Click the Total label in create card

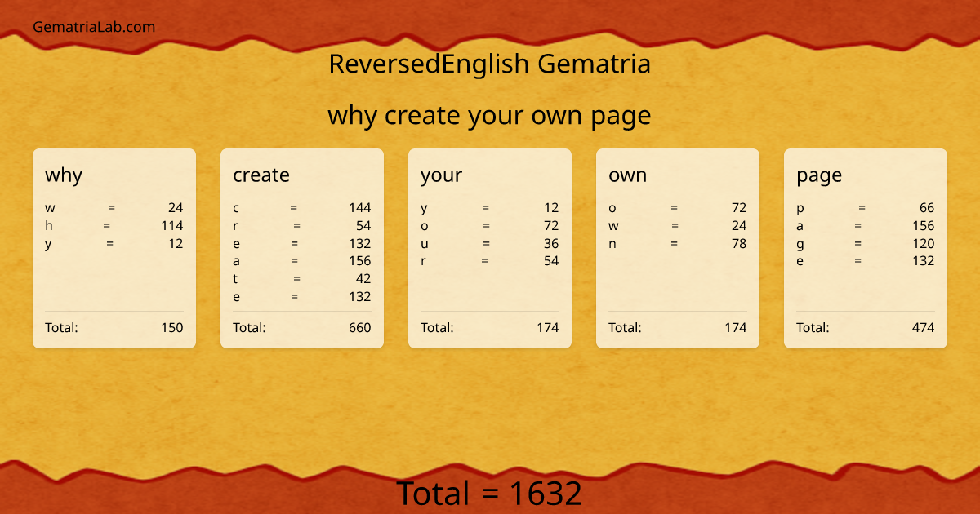249,328
